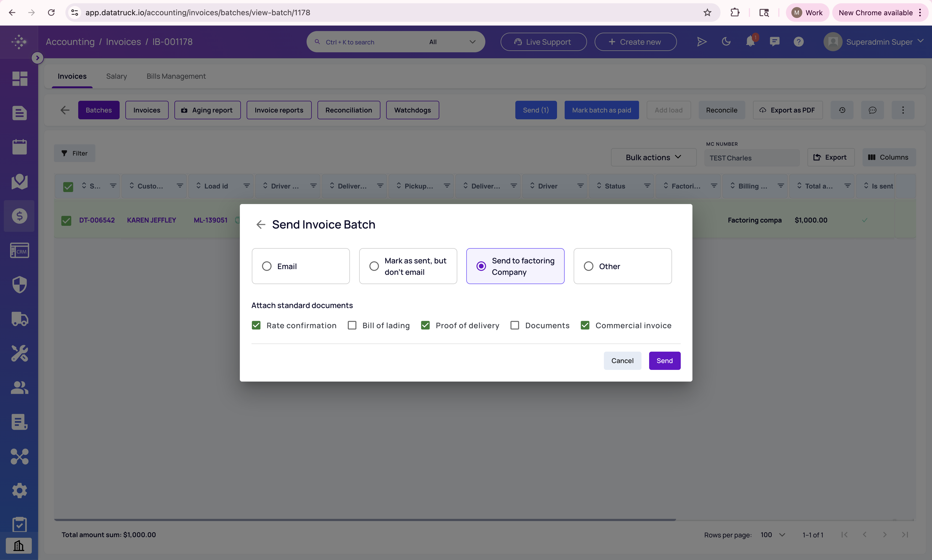Toggle dark mode moon icon
Viewport: 932px width, 560px height.
point(726,41)
